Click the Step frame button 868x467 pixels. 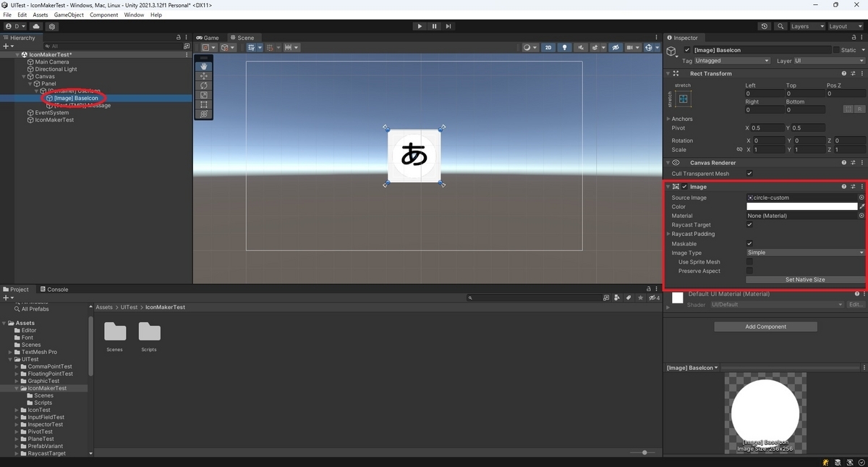[x=448, y=26]
